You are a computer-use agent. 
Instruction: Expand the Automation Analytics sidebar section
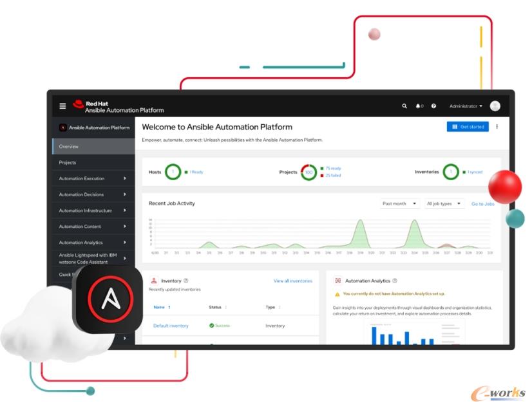point(93,243)
